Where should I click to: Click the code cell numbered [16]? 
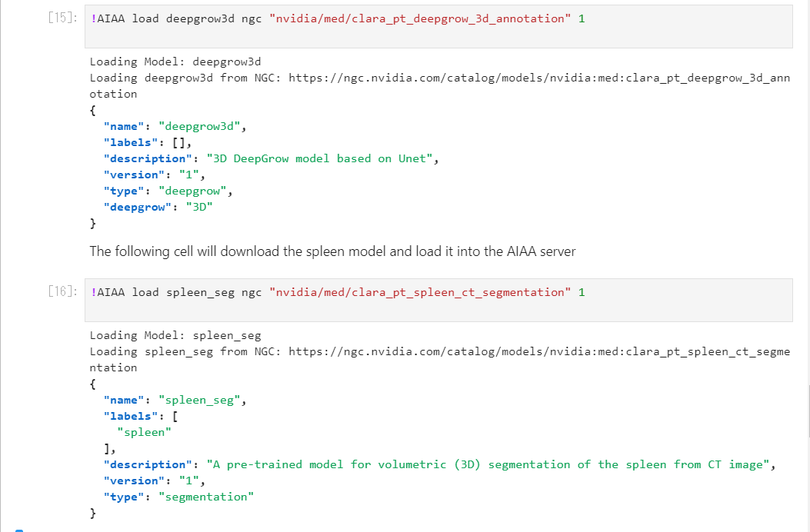(x=438, y=301)
